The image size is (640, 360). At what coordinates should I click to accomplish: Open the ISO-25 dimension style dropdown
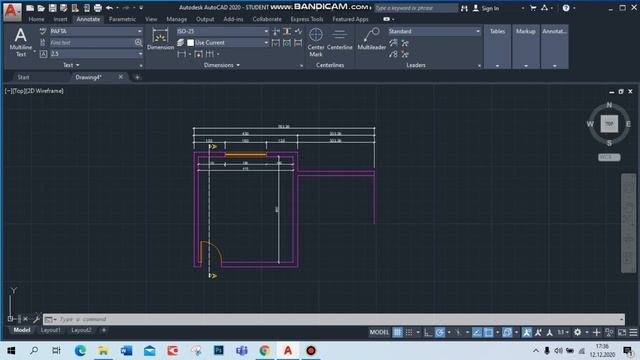tap(222, 31)
